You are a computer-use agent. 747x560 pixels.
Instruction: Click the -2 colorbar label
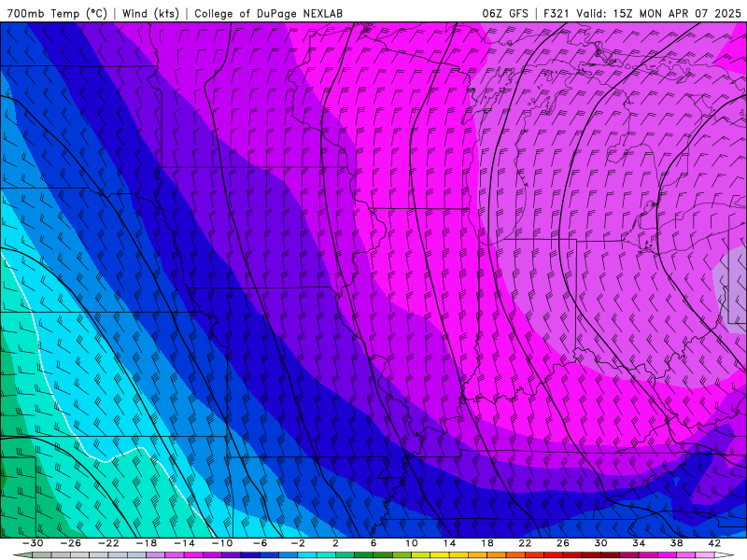pos(298,543)
